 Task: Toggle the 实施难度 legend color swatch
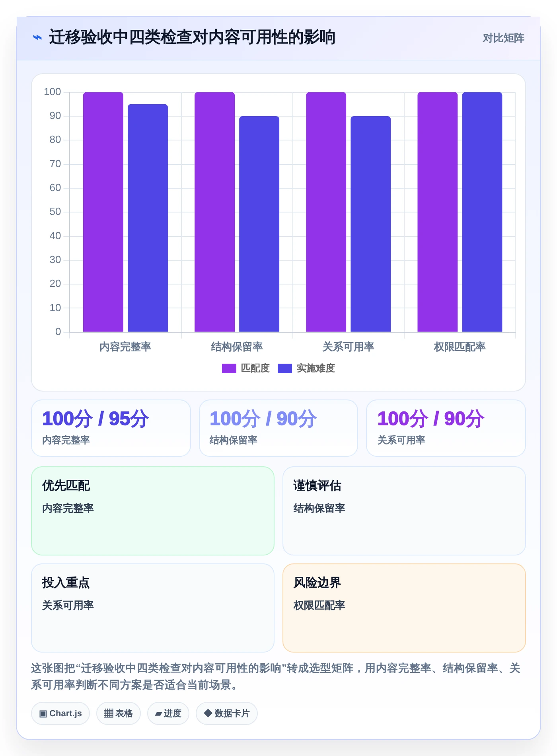[284, 368]
